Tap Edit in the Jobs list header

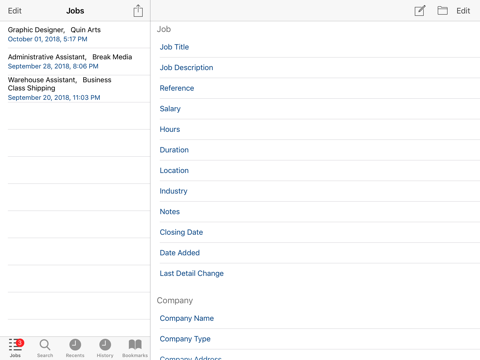(15, 11)
